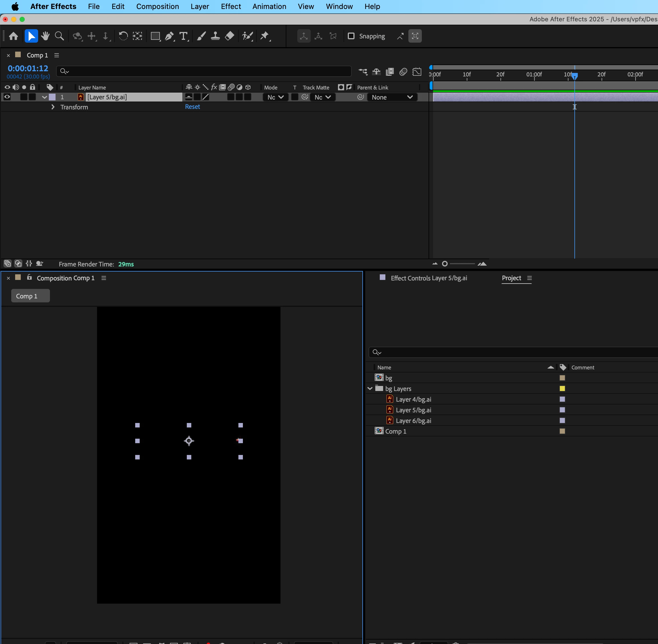Open the Composition menu
Viewport: 658px width, 644px height.
[157, 6]
